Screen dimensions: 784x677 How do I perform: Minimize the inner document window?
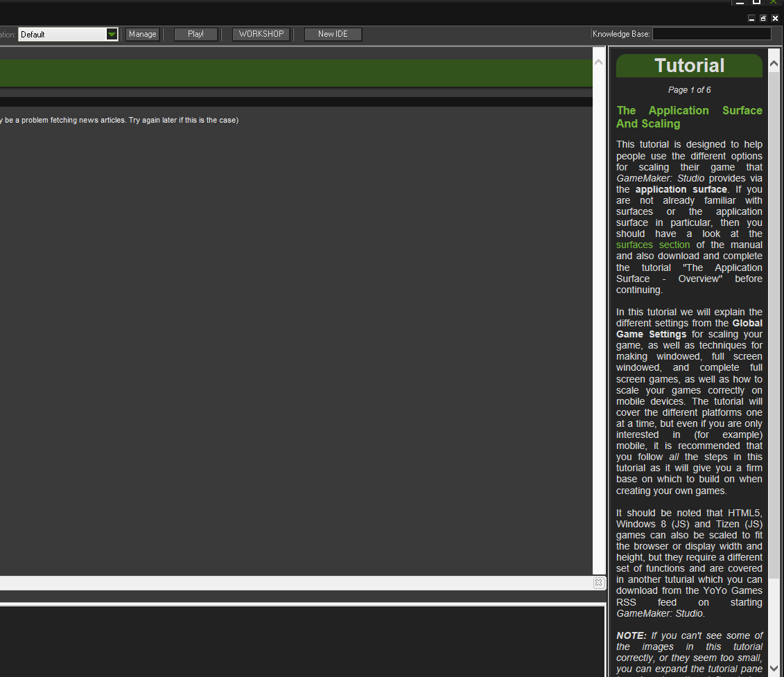tap(751, 19)
